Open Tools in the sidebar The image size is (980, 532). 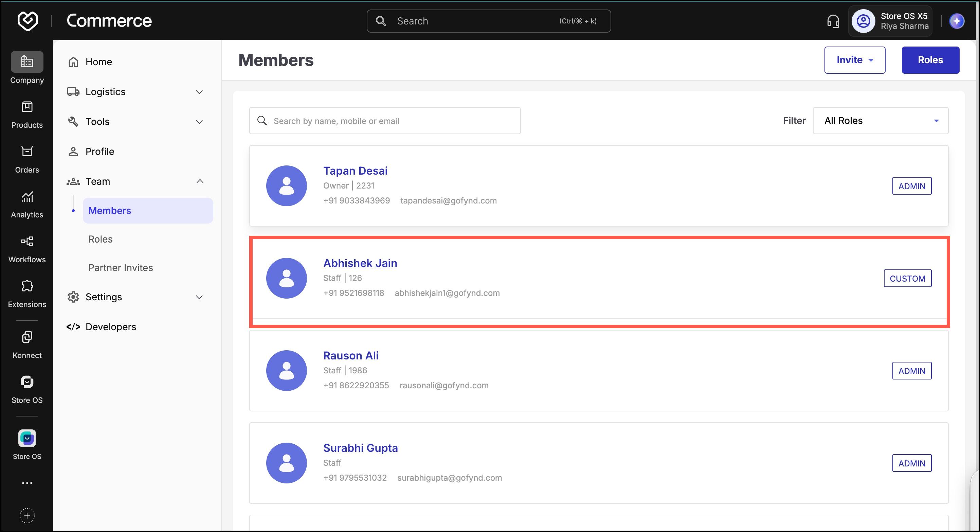[97, 121]
